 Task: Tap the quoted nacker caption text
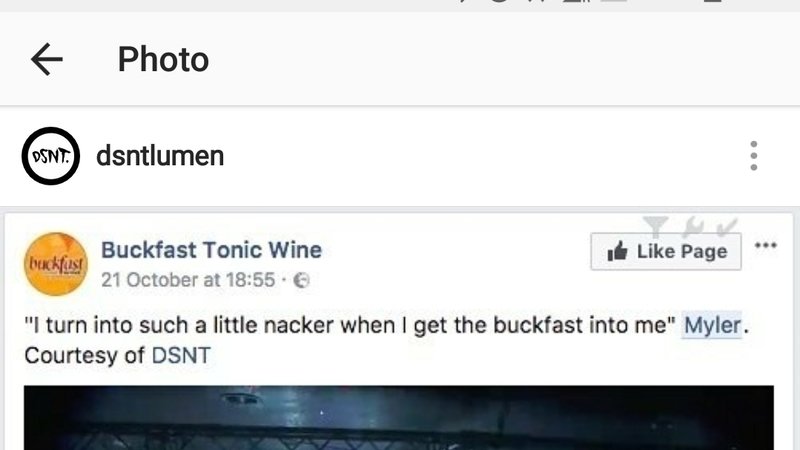350,325
